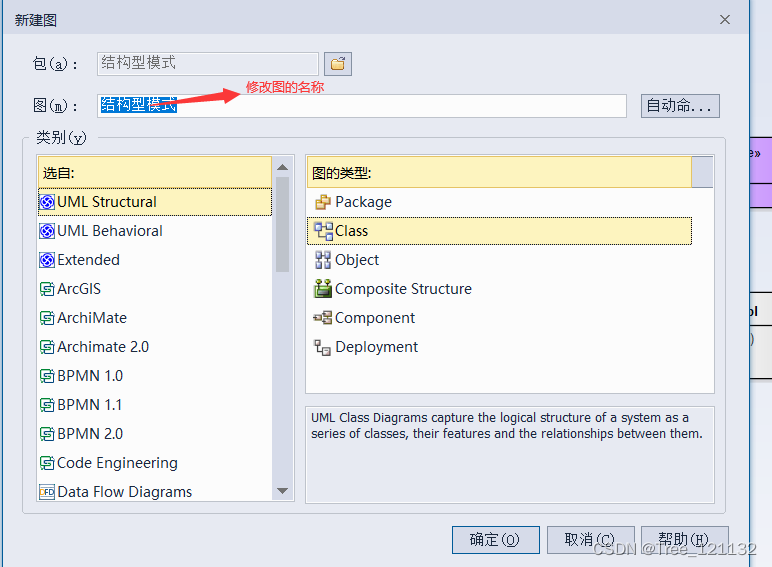Click the diagram name input field
Screen dimensions: 772x567
click(x=400, y=105)
